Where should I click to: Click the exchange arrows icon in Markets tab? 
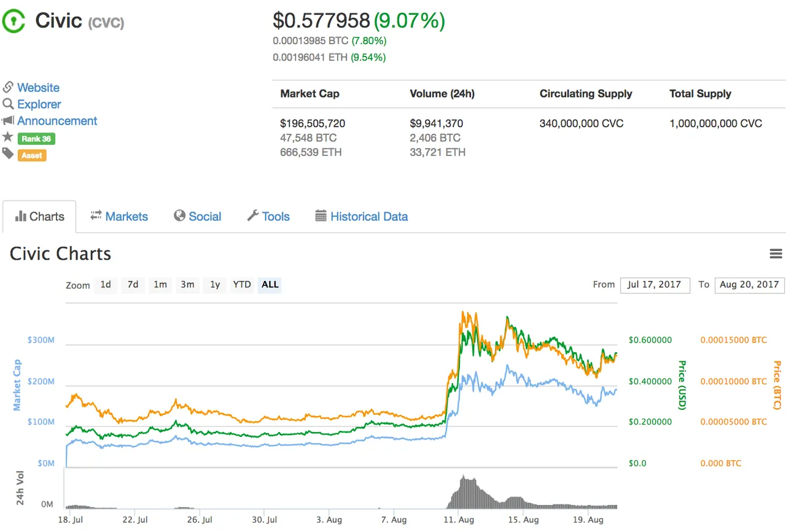[x=96, y=215]
